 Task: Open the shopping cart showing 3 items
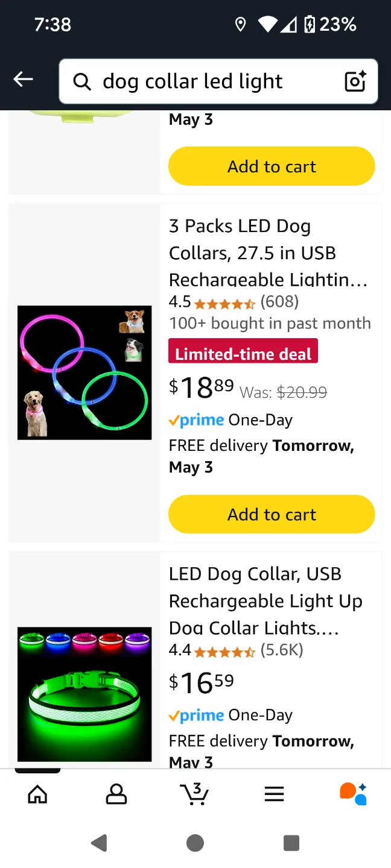click(x=194, y=794)
